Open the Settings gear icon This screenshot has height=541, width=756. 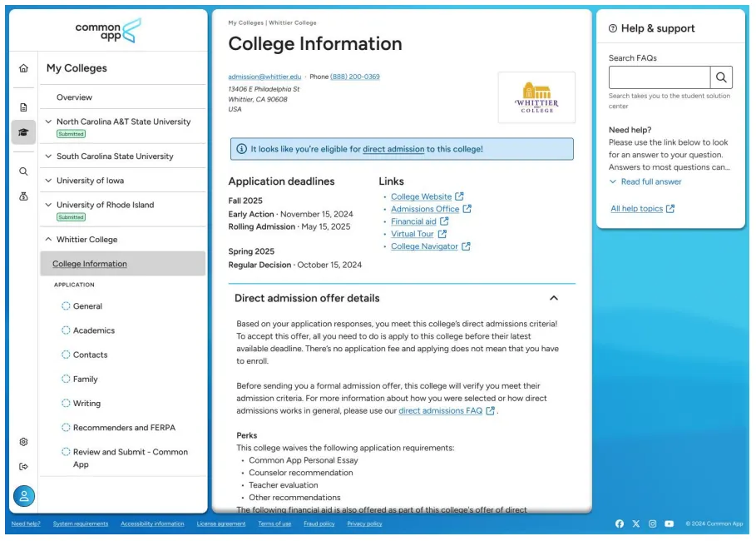click(x=23, y=442)
